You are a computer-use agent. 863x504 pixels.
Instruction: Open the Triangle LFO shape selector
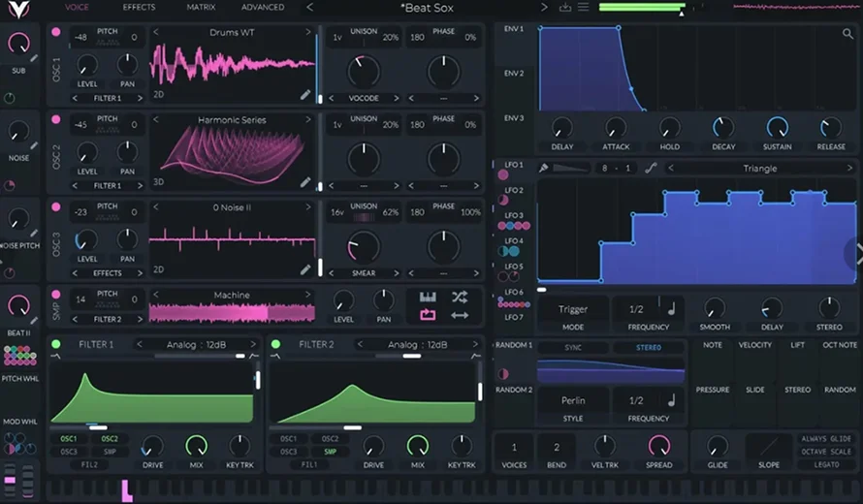point(759,168)
